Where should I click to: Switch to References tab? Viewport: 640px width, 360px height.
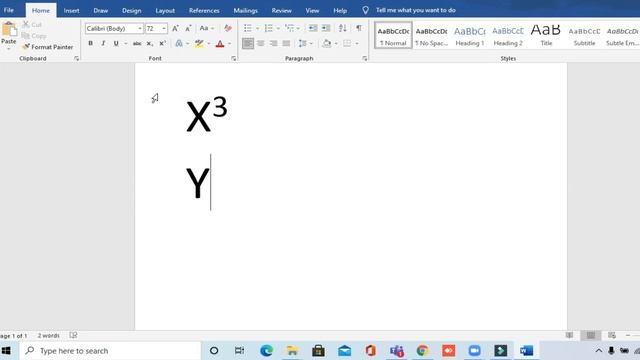204,10
